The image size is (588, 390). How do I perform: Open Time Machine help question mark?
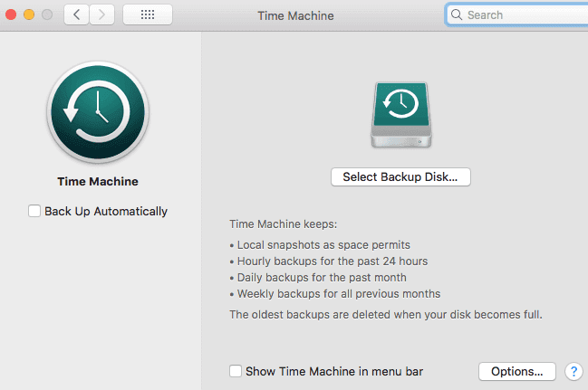574,371
